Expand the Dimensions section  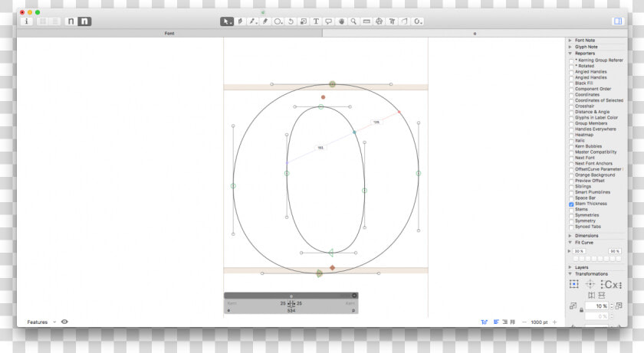click(x=570, y=236)
